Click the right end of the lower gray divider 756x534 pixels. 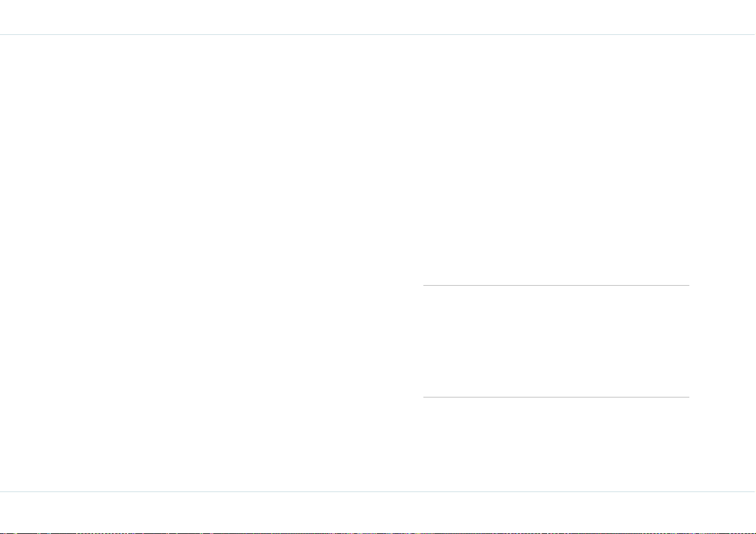tap(688, 397)
